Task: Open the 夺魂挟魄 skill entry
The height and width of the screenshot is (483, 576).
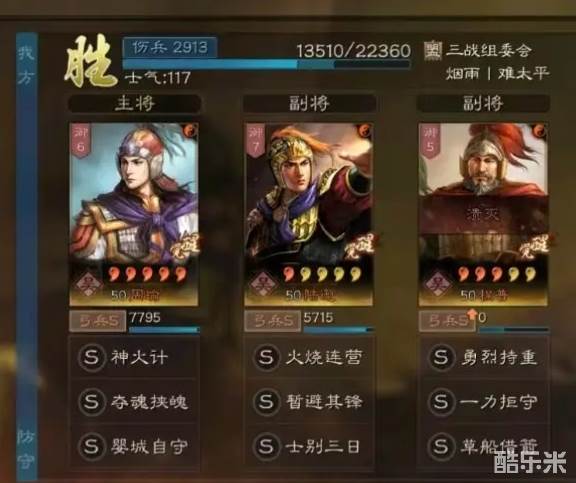Action: tap(134, 402)
